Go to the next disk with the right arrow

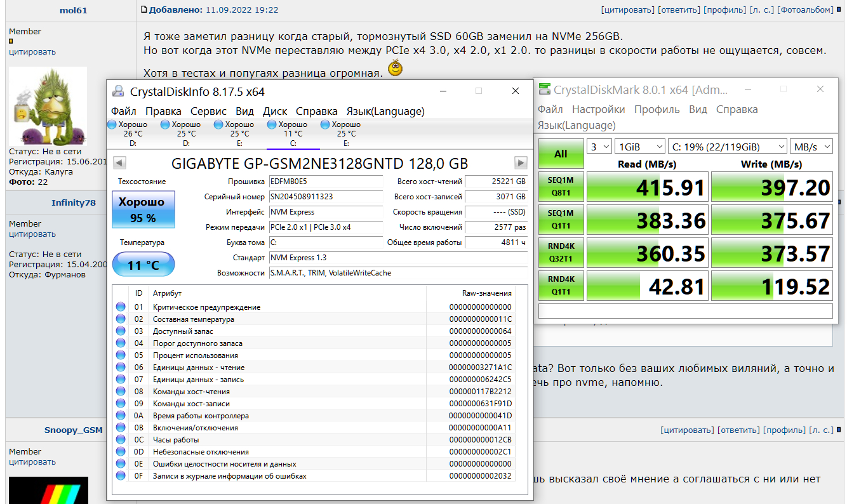click(521, 163)
